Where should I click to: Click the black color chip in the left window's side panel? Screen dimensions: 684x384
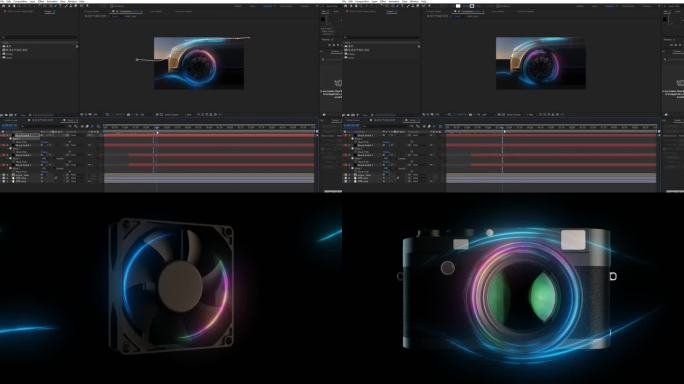323,19
